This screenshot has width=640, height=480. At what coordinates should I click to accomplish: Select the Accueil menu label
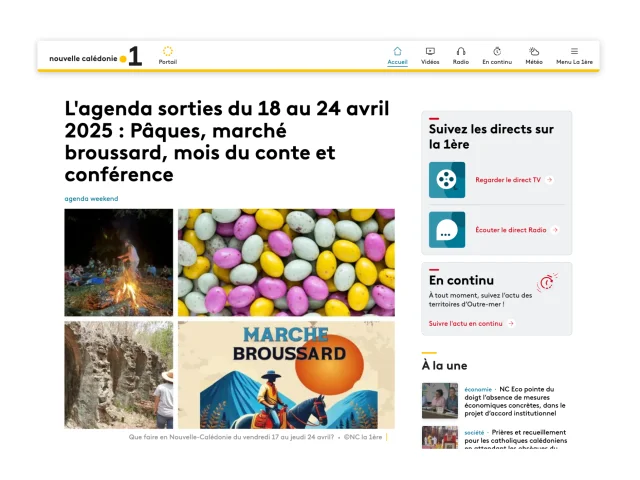click(x=397, y=62)
